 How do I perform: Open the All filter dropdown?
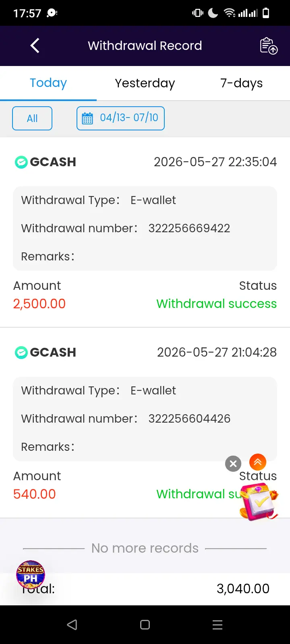(x=32, y=118)
